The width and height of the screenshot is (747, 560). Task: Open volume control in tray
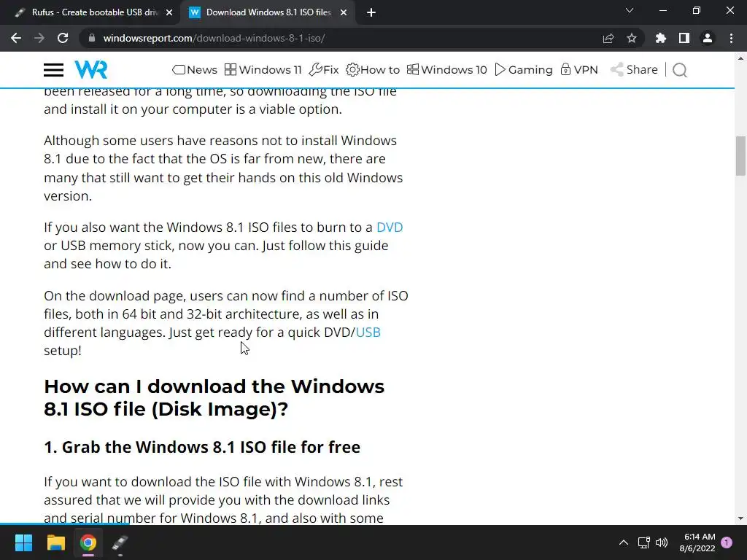[662, 542]
